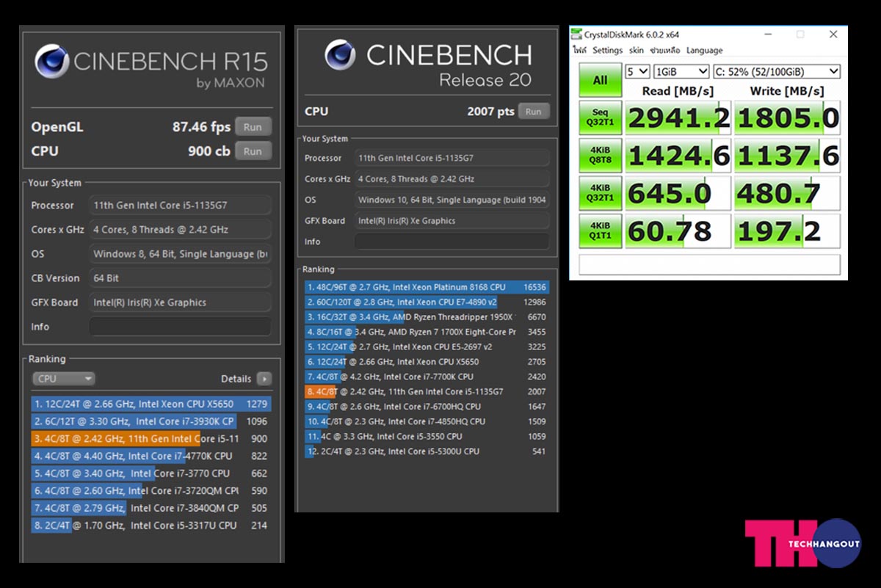The width and height of the screenshot is (881, 588).
Task: Select Xeon CPU E7-4890 v2 row
Action: click(427, 302)
